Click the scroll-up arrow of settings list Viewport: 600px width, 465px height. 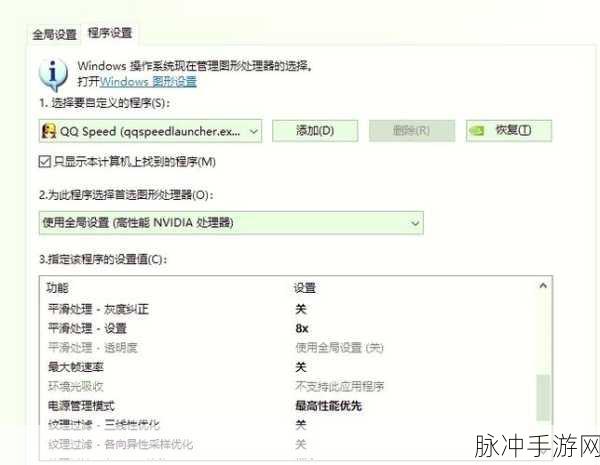543,286
